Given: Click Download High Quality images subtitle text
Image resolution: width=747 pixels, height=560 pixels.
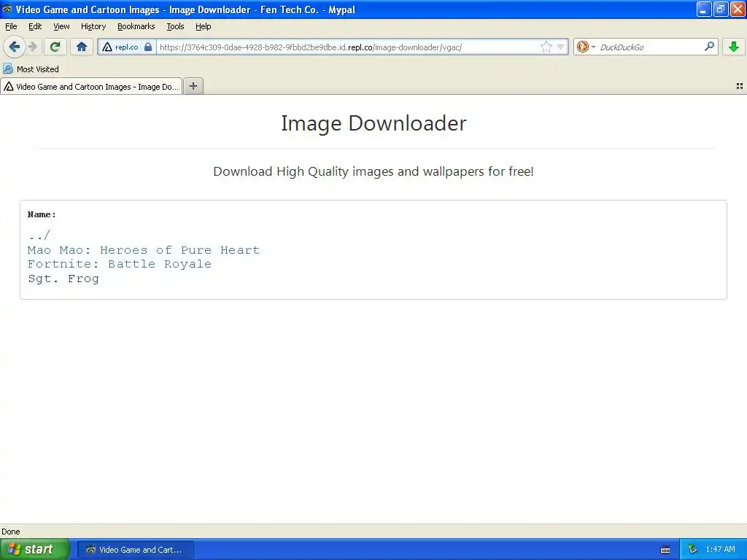Looking at the screenshot, I should (x=373, y=171).
